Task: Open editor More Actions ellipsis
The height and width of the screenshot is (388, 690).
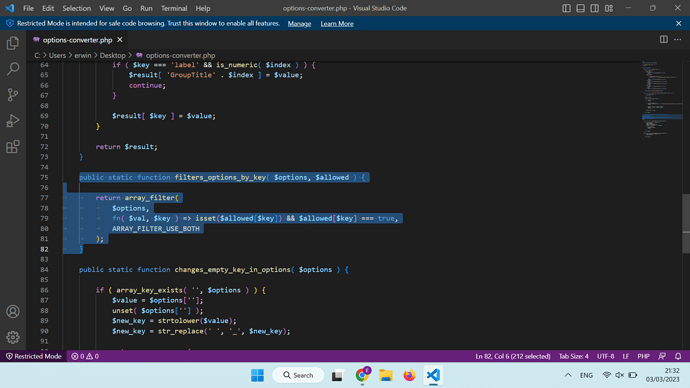Action: (678, 40)
